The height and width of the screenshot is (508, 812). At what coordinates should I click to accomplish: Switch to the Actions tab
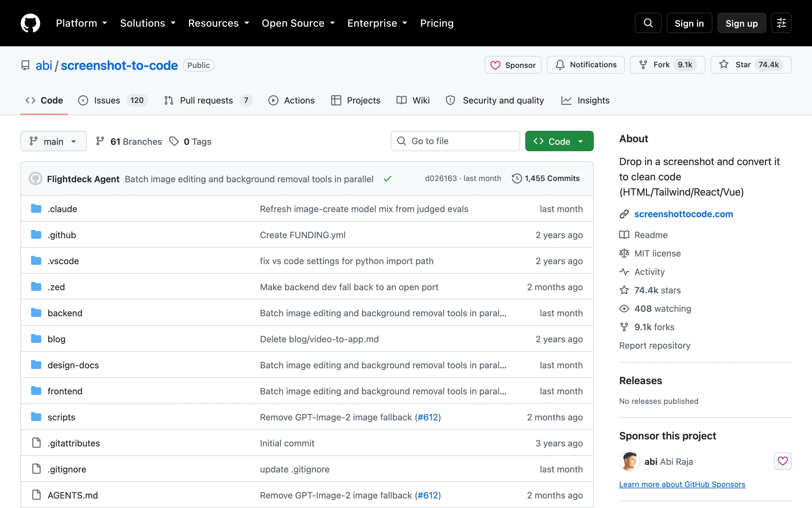click(x=291, y=100)
